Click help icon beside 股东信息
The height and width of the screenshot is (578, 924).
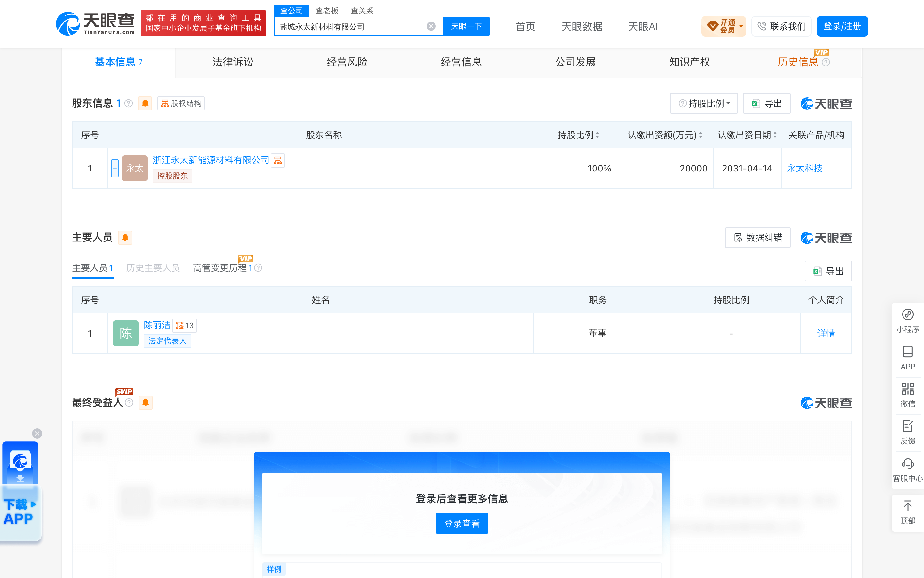[x=129, y=103]
